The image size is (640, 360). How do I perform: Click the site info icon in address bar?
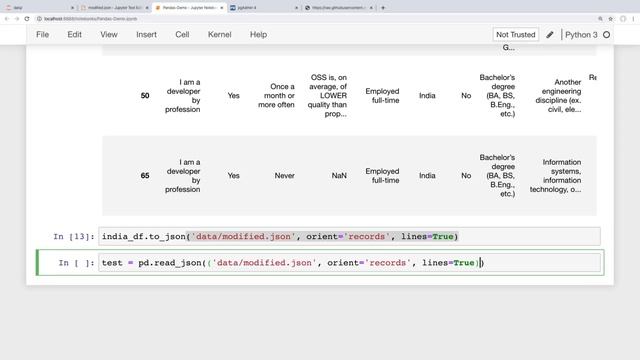(40, 19)
